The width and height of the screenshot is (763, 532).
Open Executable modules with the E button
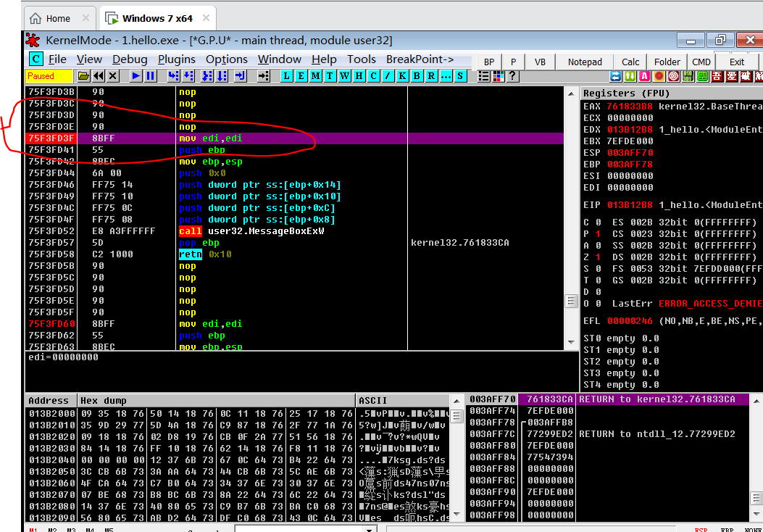click(x=301, y=76)
